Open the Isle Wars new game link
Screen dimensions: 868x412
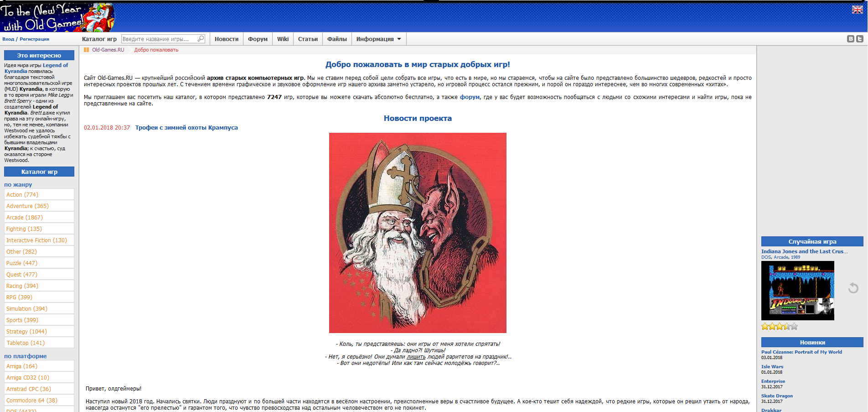tap(772, 367)
